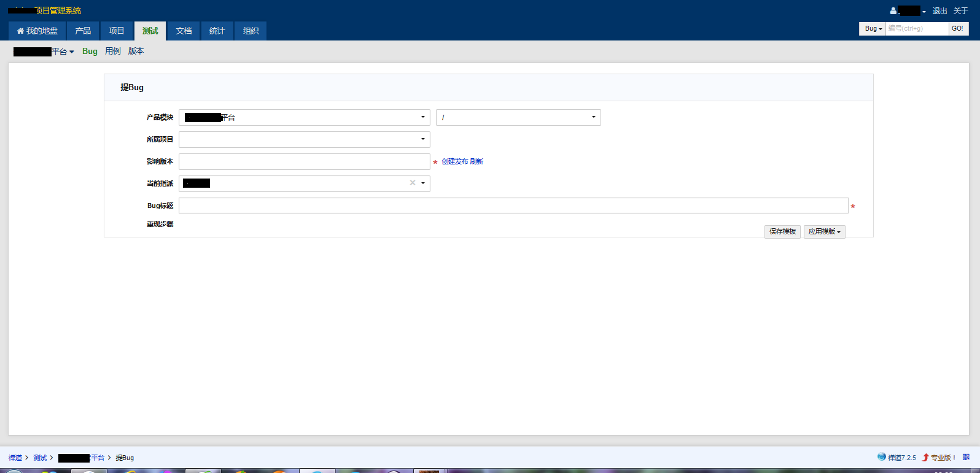Click the 所属项目 label
Viewport: 980px width, 473px height.
pos(160,139)
